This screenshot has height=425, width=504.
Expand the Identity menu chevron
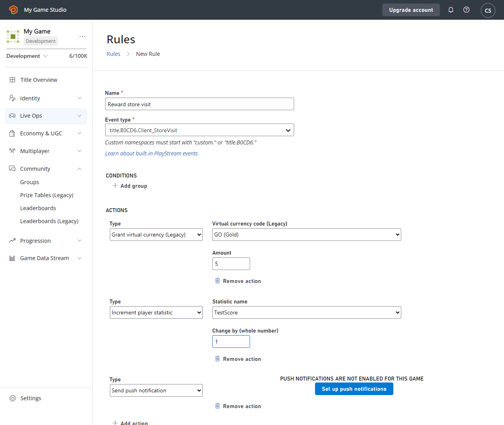80,98
